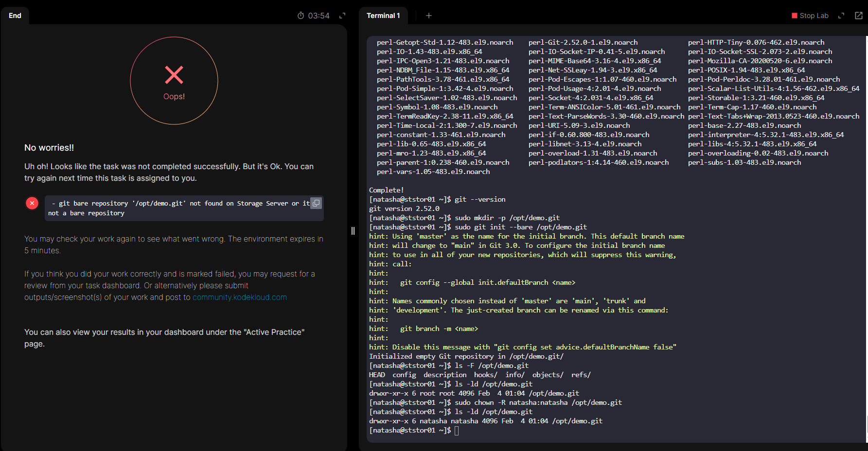Click the large red X Oops icon
868x451 pixels.
(x=174, y=75)
